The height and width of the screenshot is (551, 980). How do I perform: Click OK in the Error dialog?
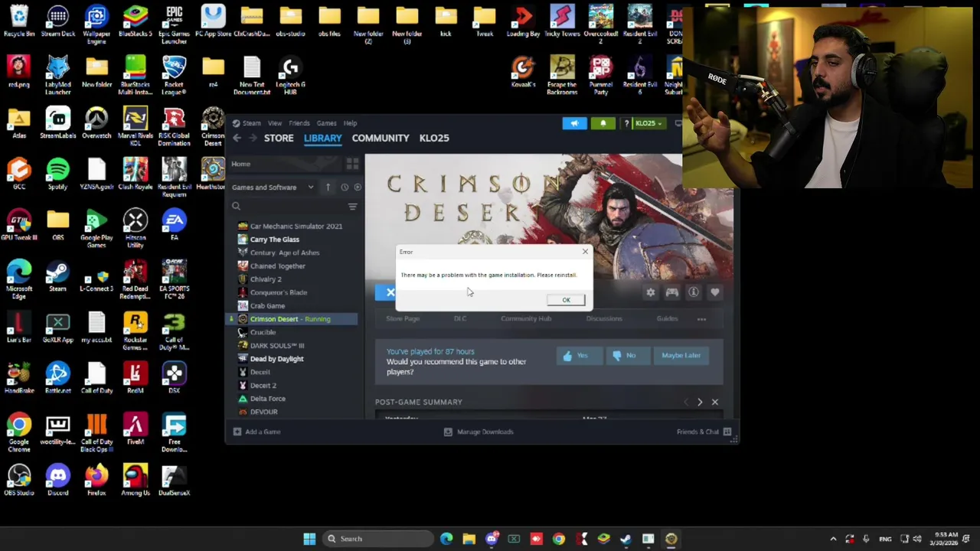566,300
